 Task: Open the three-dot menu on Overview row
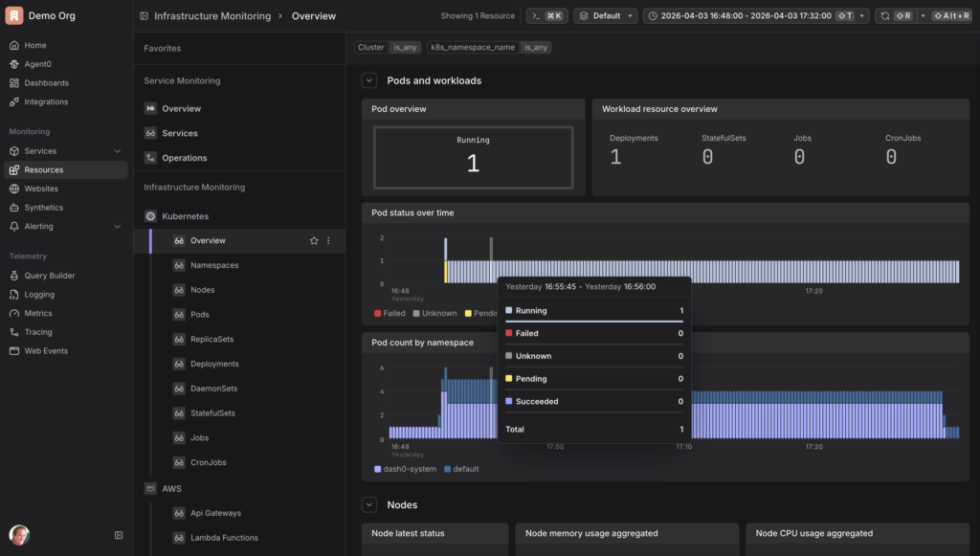pyautogui.click(x=329, y=241)
